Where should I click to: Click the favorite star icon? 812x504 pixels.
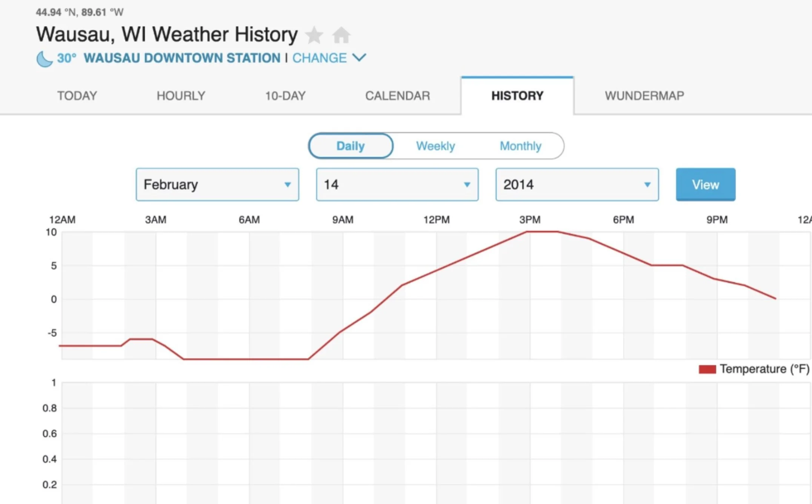click(x=314, y=35)
